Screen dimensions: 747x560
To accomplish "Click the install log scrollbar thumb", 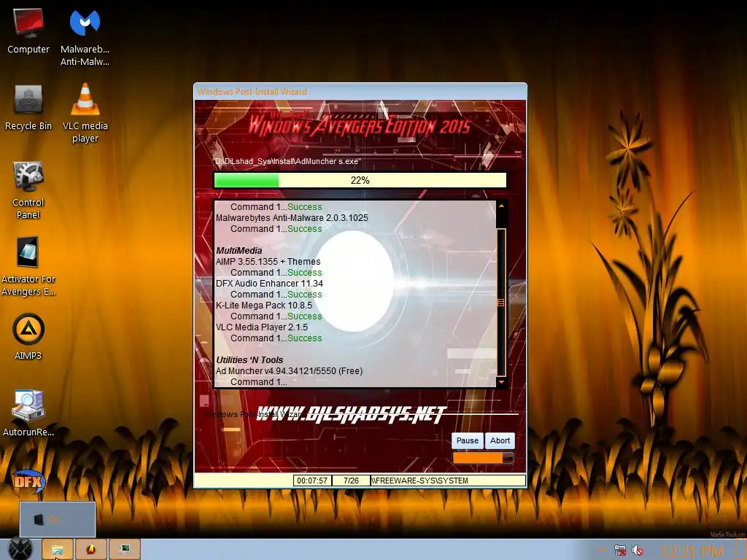I will [x=501, y=303].
